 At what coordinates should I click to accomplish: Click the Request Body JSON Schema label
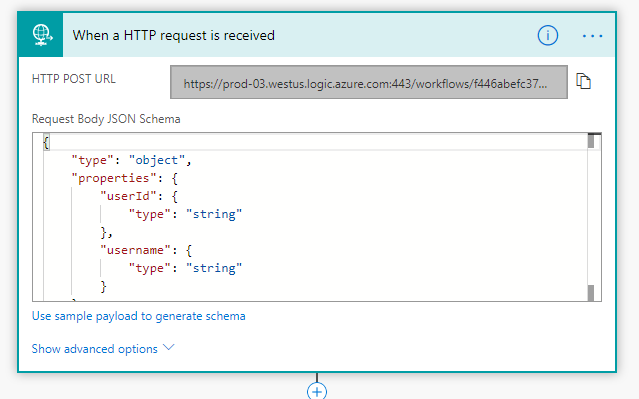click(x=106, y=119)
